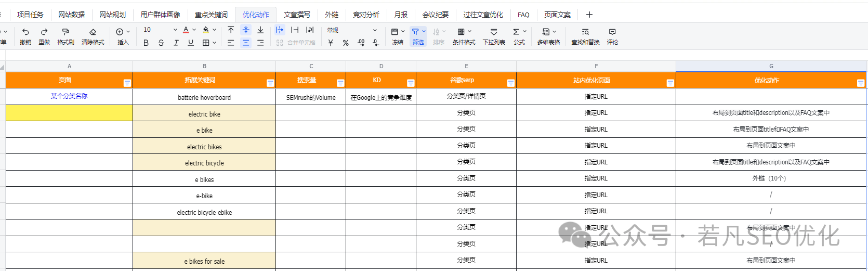The width and height of the screenshot is (868, 271).
Task: Toggle bold formatting
Action: 146,43
